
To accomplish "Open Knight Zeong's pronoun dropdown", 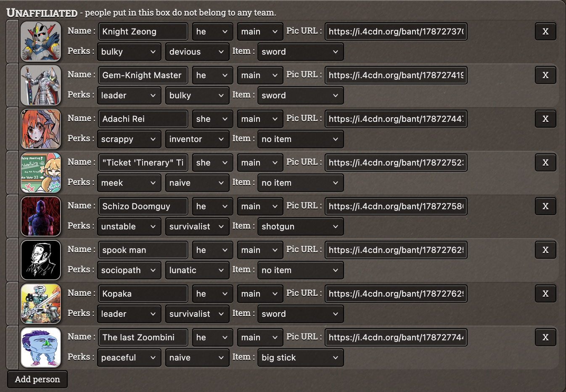I will coord(212,32).
